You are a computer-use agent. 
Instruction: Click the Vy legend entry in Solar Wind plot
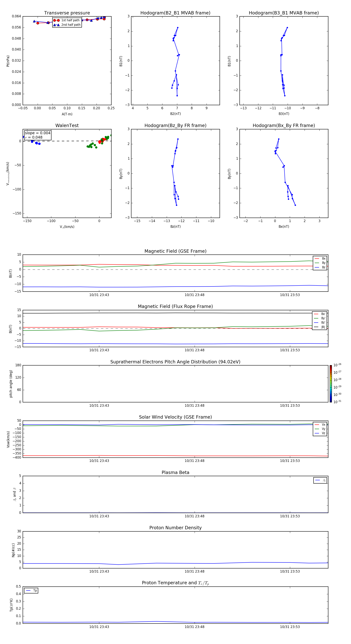(x=320, y=429)
